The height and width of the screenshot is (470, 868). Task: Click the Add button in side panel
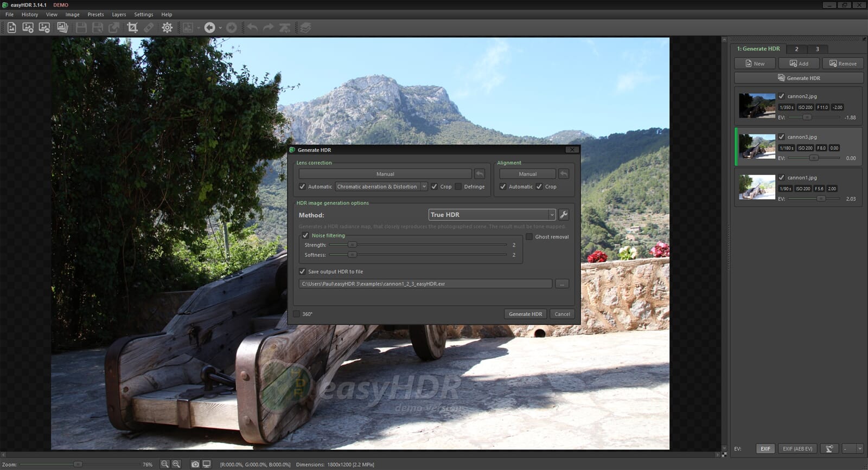[x=799, y=63]
